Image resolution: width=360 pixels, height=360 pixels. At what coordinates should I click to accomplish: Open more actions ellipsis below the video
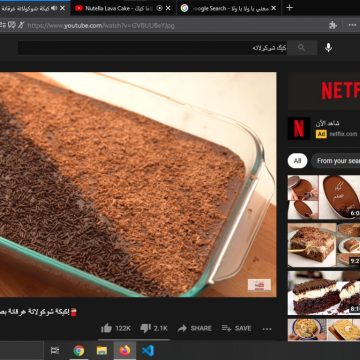click(267, 329)
